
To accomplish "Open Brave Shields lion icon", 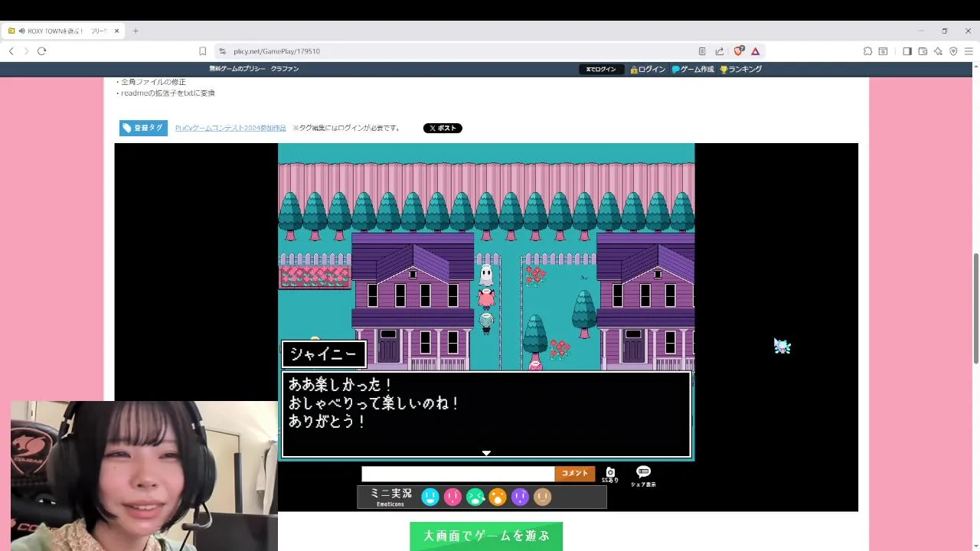I will point(738,51).
